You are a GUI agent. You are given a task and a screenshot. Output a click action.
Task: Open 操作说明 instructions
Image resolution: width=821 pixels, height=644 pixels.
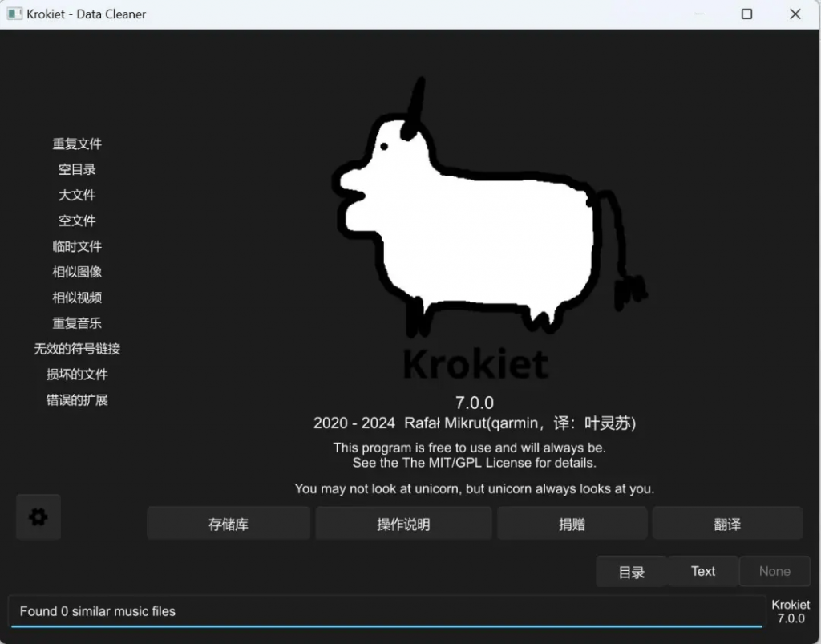tap(403, 525)
